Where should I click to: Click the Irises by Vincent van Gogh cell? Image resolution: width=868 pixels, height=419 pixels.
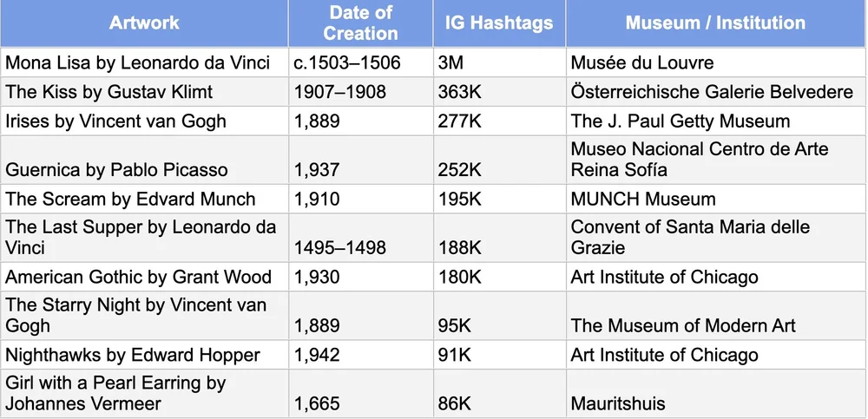coord(144,121)
